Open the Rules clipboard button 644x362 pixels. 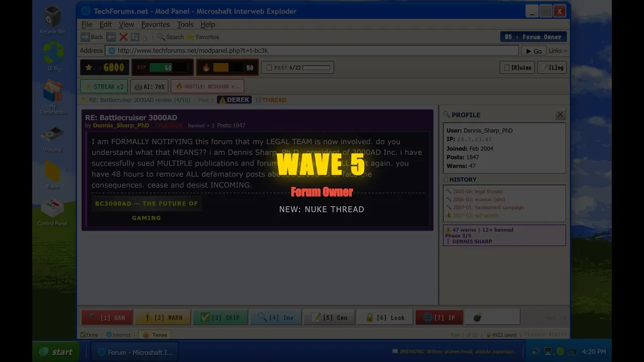pyautogui.click(x=517, y=67)
